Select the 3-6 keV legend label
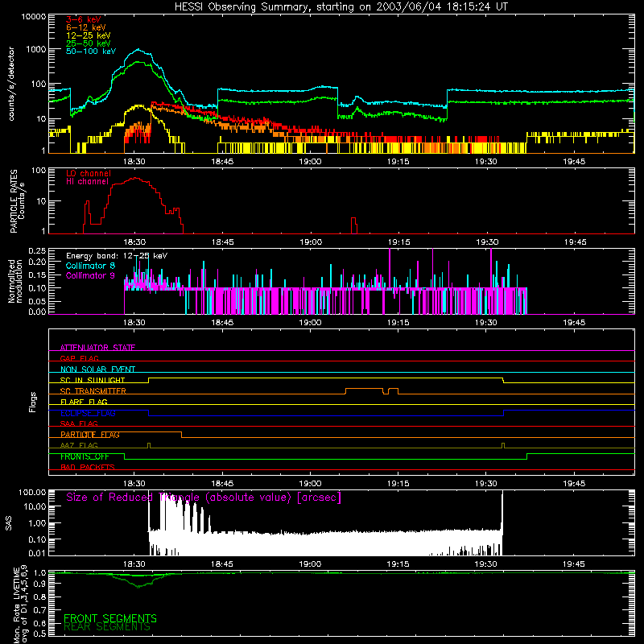The image size is (644, 644). (84, 19)
